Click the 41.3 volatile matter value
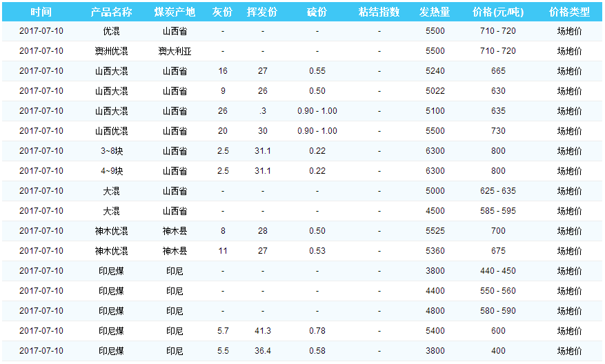Screen dimensions: 605x364 pos(263,331)
